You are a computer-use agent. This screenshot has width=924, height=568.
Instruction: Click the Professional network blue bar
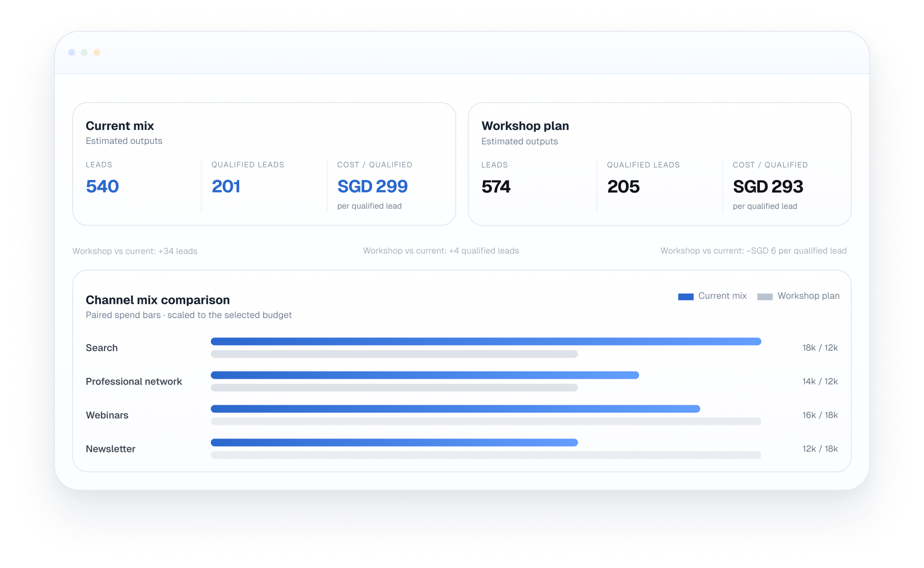425,375
